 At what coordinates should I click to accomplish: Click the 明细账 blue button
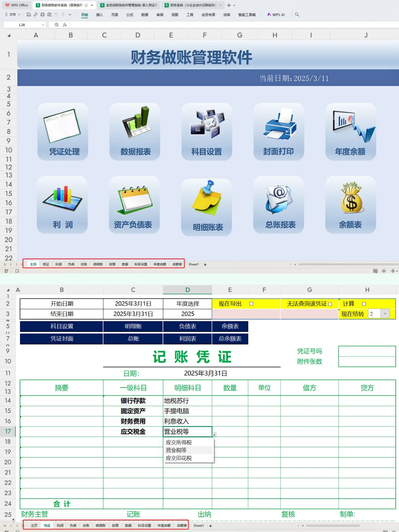click(133, 326)
